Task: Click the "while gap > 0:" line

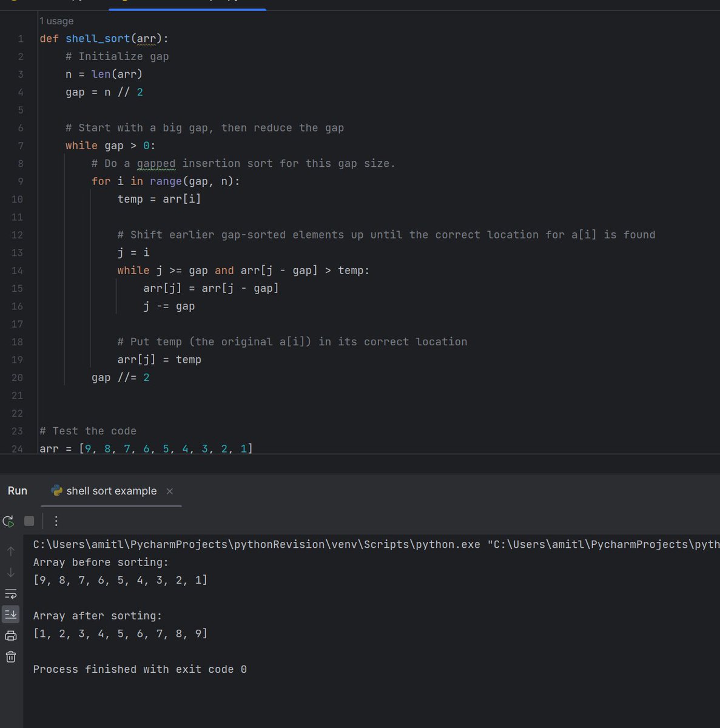Action: coord(110,146)
